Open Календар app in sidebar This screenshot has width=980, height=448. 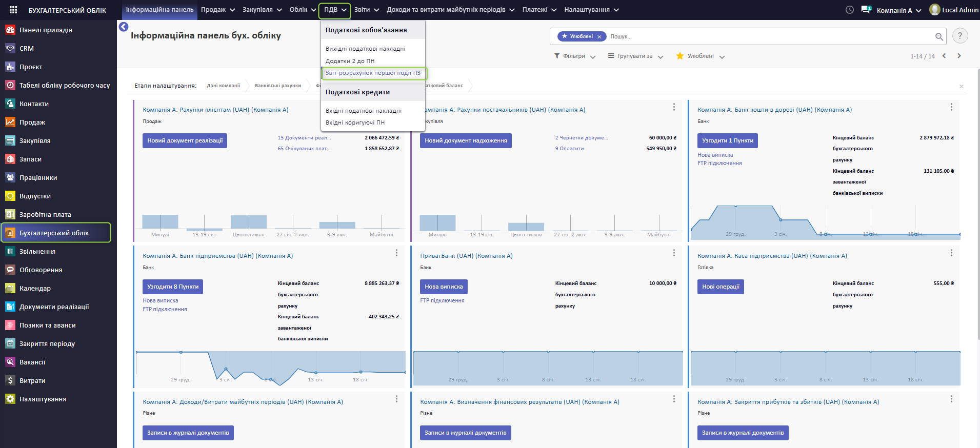[35, 288]
